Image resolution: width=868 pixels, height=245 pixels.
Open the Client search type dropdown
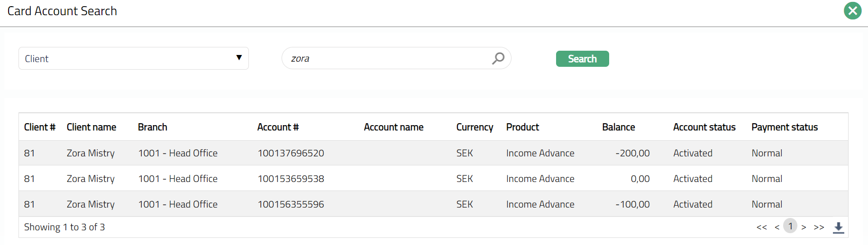click(x=134, y=58)
